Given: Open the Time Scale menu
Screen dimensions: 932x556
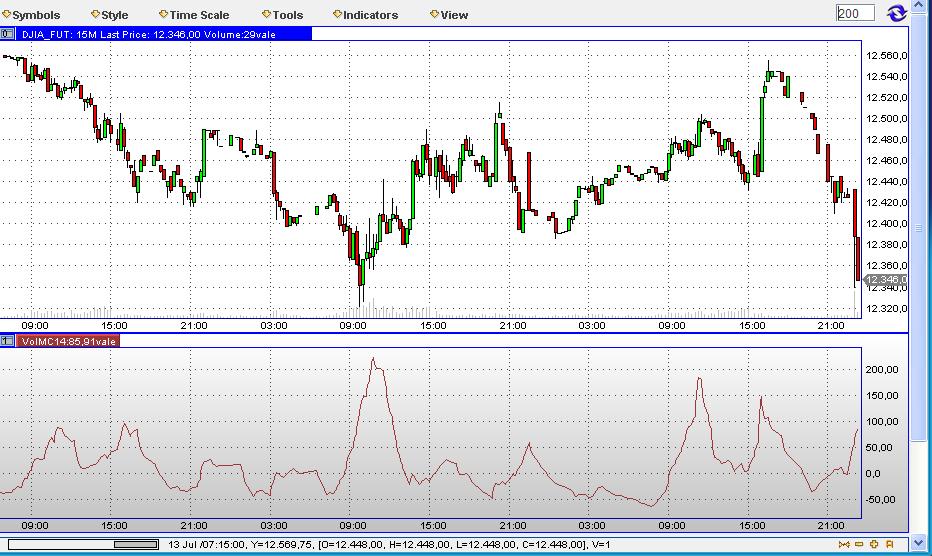Looking at the screenshot, I should pyautogui.click(x=194, y=15).
